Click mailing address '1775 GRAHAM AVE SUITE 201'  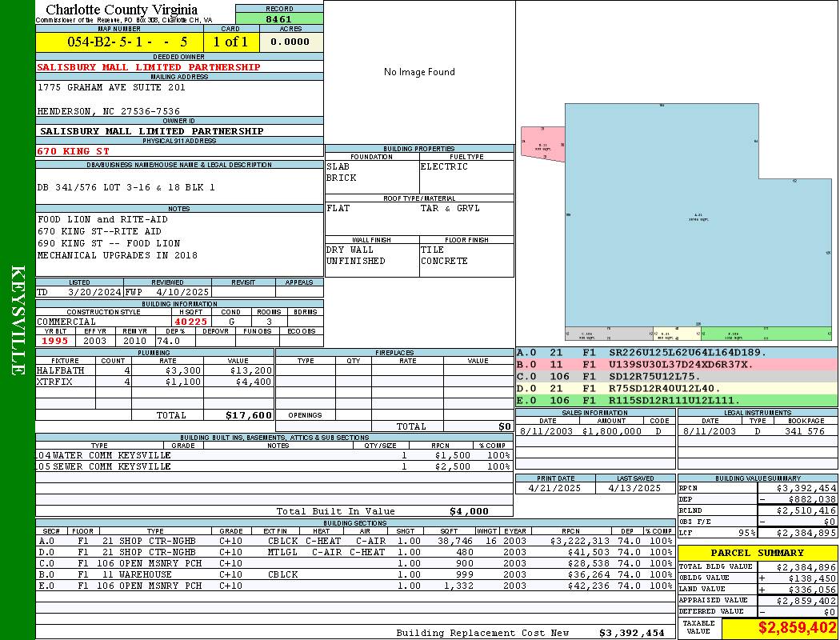coord(111,87)
